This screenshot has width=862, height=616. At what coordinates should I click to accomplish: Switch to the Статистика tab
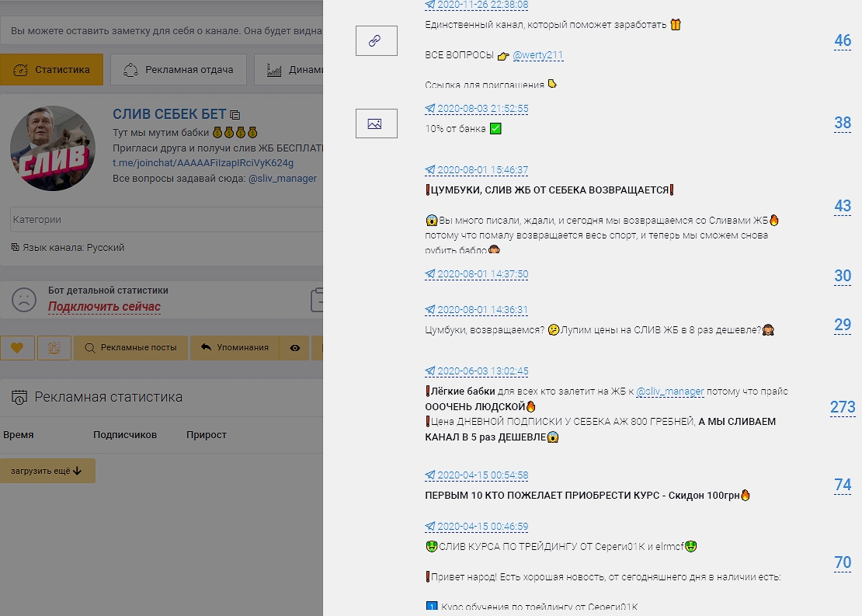52,70
